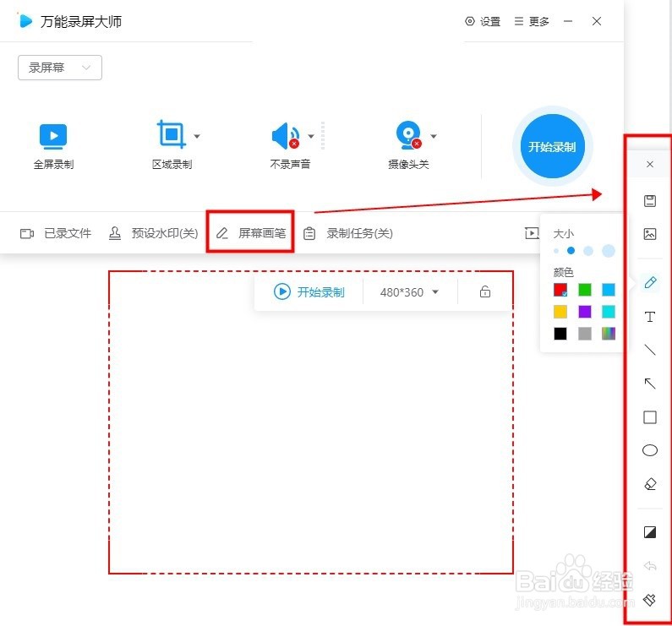Choose the smallest brush size dot
This screenshot has width=672, height=626.
(x=556, y=251)
